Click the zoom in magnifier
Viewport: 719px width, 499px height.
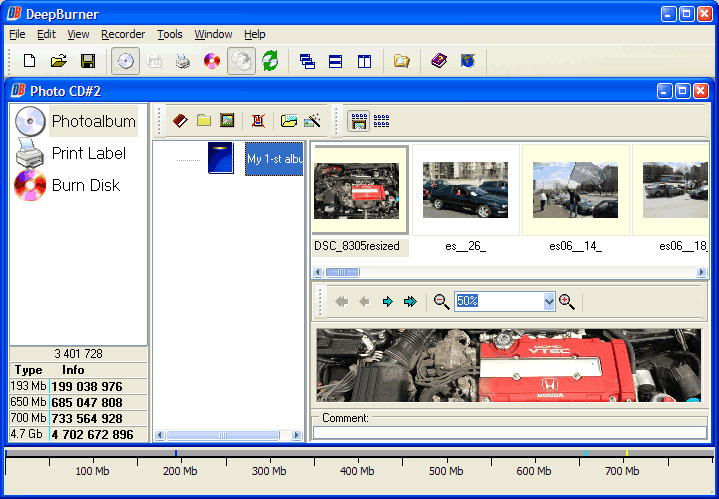567,301
